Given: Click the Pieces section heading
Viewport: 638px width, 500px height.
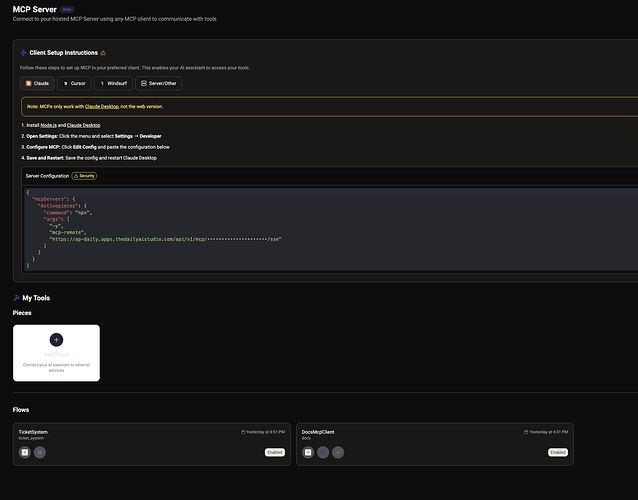Looking at the screenshot, I should tap(22, 313).
